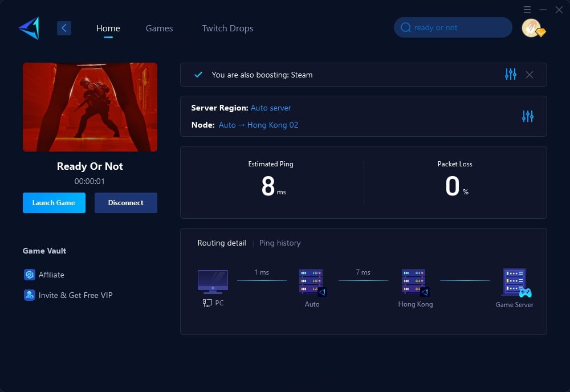Click the 'Ready Or Not' game title

pyautogui.click(x=90, y=166)
